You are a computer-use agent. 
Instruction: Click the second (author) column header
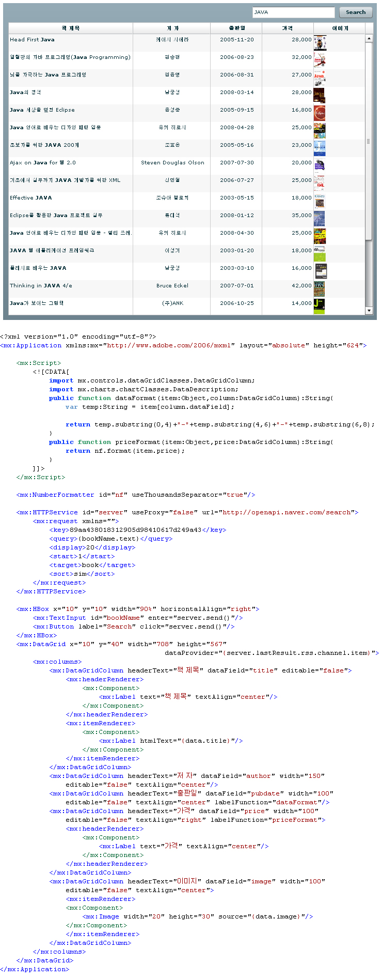click(172, 28)
